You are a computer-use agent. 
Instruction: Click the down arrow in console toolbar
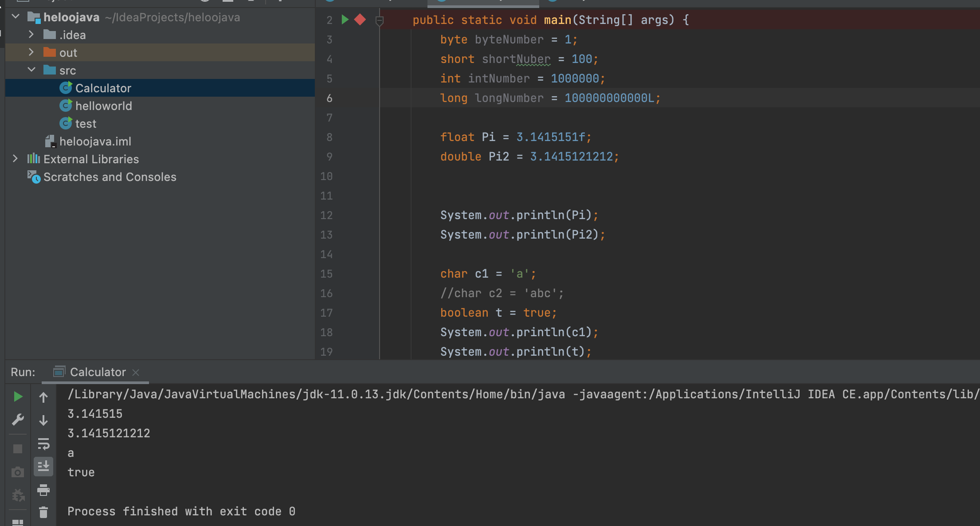click(43, 420)
